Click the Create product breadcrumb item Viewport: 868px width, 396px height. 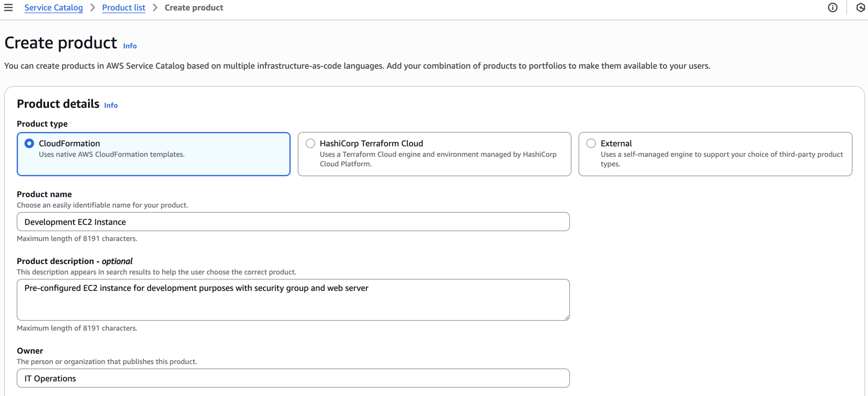click(x=194, y=8)
